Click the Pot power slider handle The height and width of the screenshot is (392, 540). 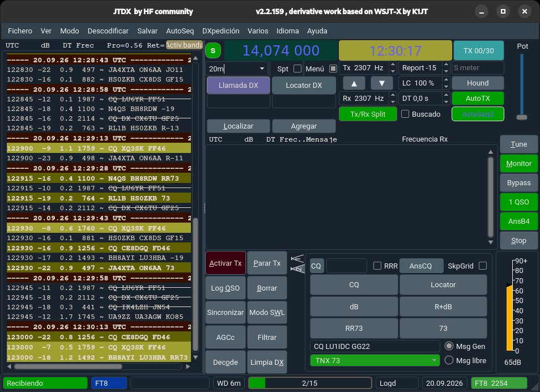click(x=522, y=117)
